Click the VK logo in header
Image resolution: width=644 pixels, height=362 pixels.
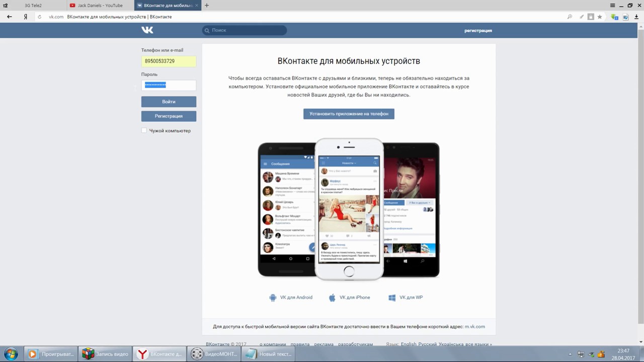coord(147,30)
